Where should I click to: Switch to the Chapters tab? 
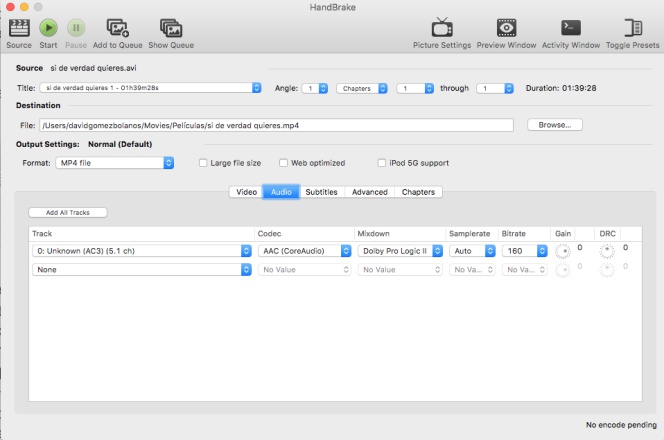418,192
